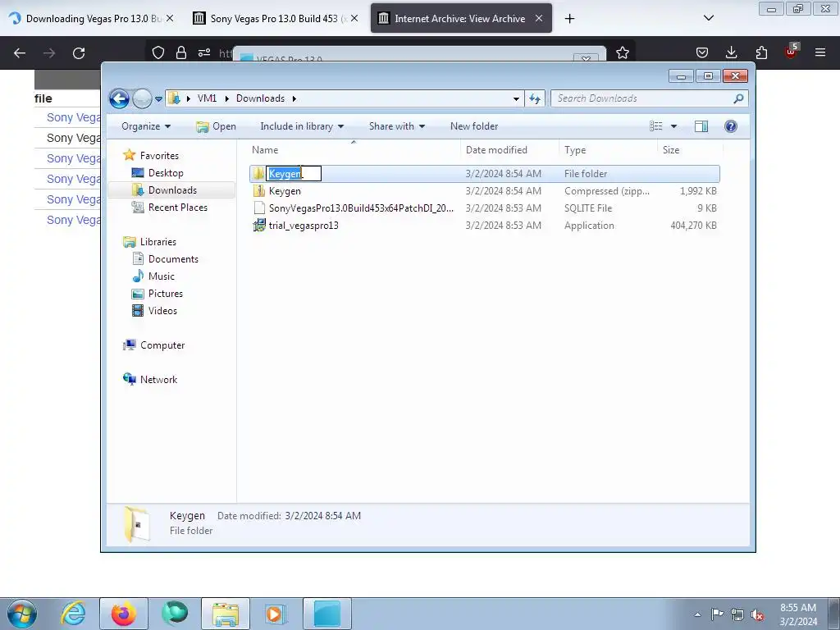Click the Open toolbar button
The height and width of the screenshot is (630, 840).
(x=216, y=126)
